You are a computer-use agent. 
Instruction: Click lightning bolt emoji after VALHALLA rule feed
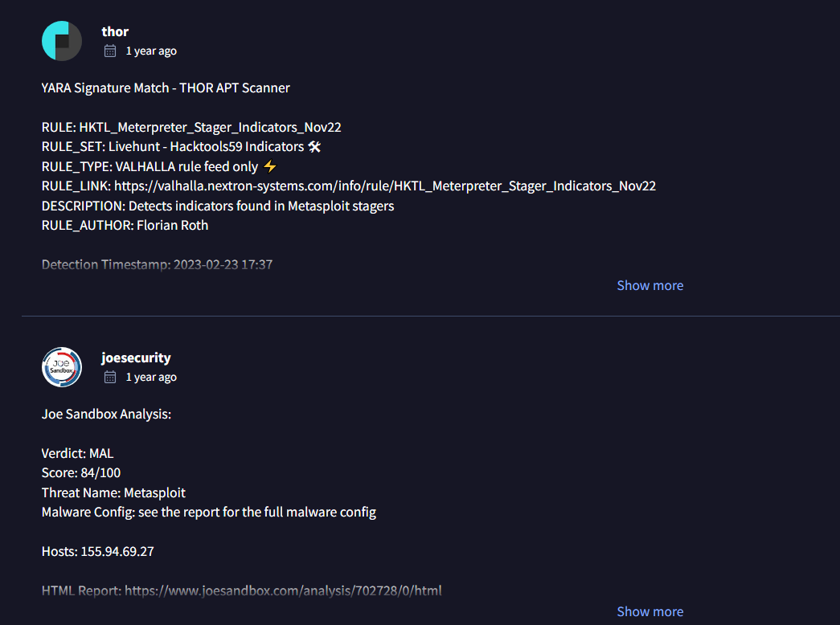click(x=270, y=166)
